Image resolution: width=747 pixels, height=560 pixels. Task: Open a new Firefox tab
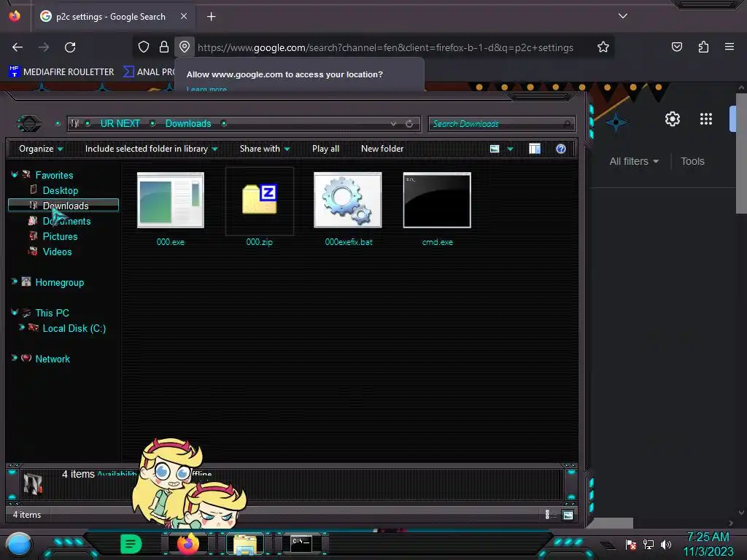[211, 17]
